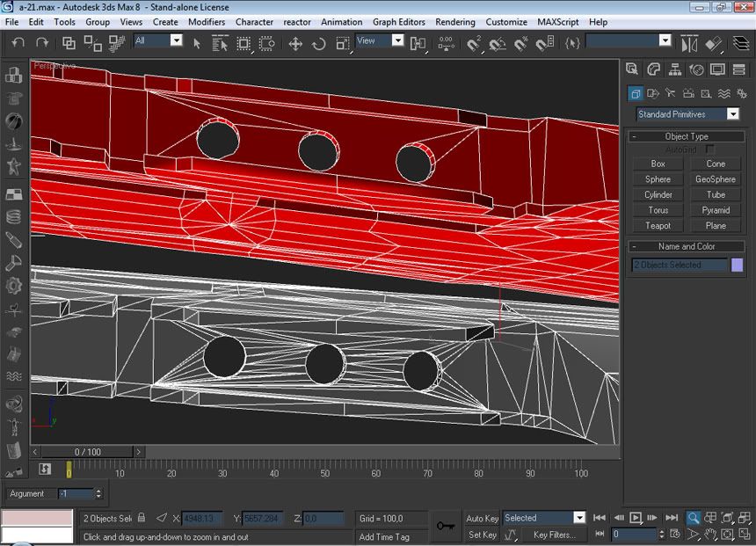The height and width of the screenshot is (546, 756).
Task: Click the Teapot primitive button
Action: tap(658, 226)
